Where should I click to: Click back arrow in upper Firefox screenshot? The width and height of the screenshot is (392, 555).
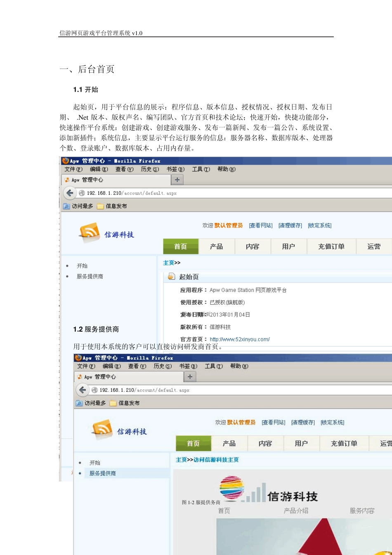coord(70,193)
